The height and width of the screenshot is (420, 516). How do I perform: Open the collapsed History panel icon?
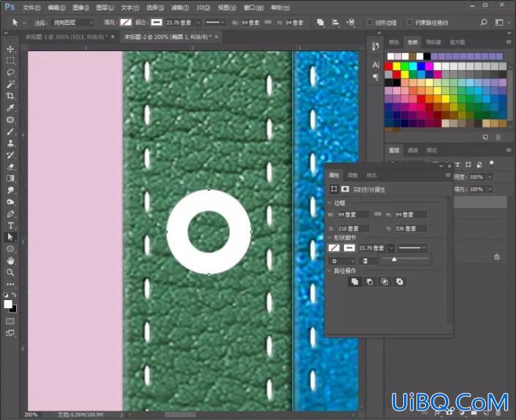375,46
